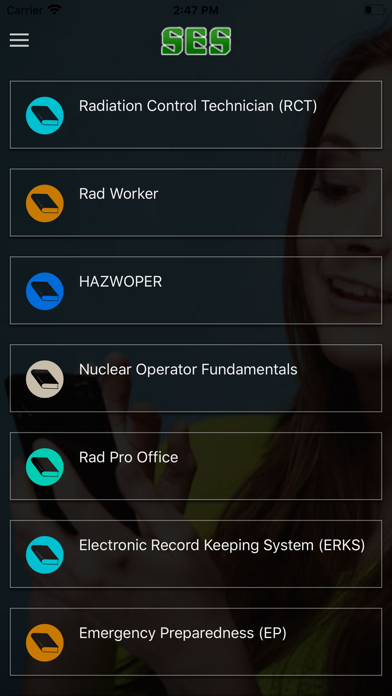Choose Nuclear Operator Fundamentals label
The height and width of the screenshot is (696, 392).
[188, 370]
